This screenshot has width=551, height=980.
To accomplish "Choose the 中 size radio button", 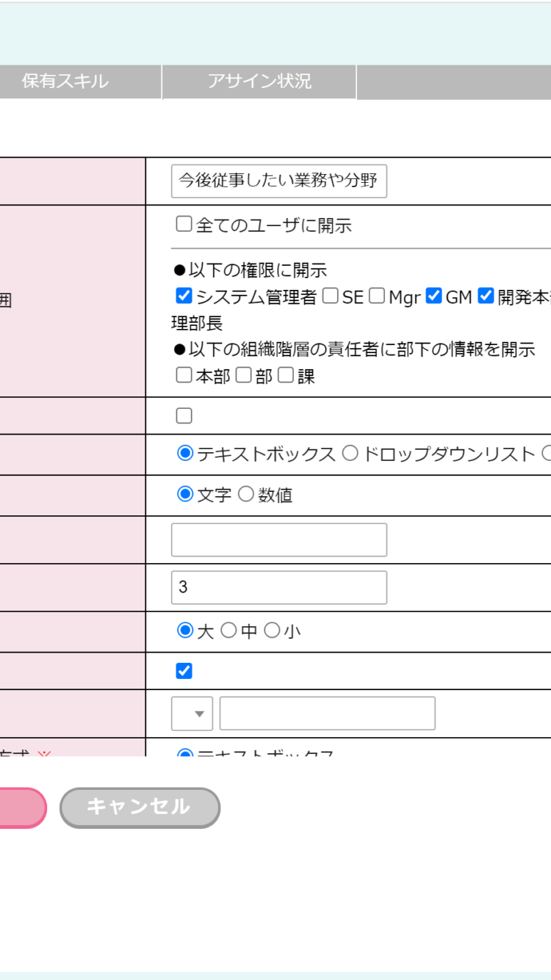I will [229, 631].
